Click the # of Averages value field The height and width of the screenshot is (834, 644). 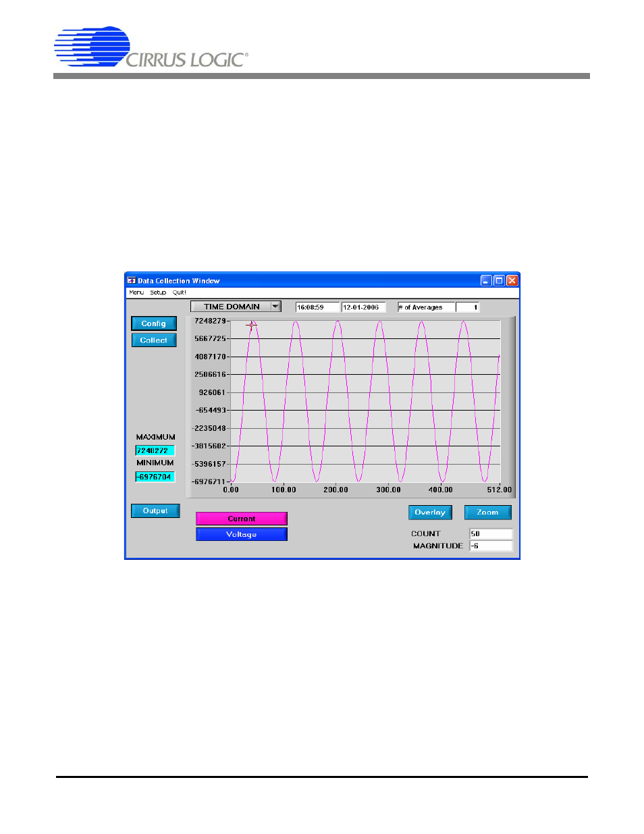tap(467, 307)
